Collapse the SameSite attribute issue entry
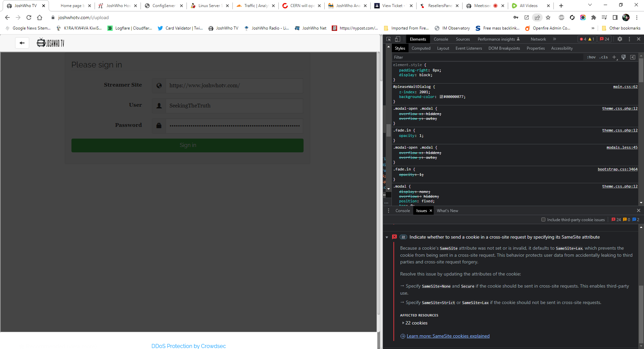Screen dimensions: 644x349 coord(386,237)
